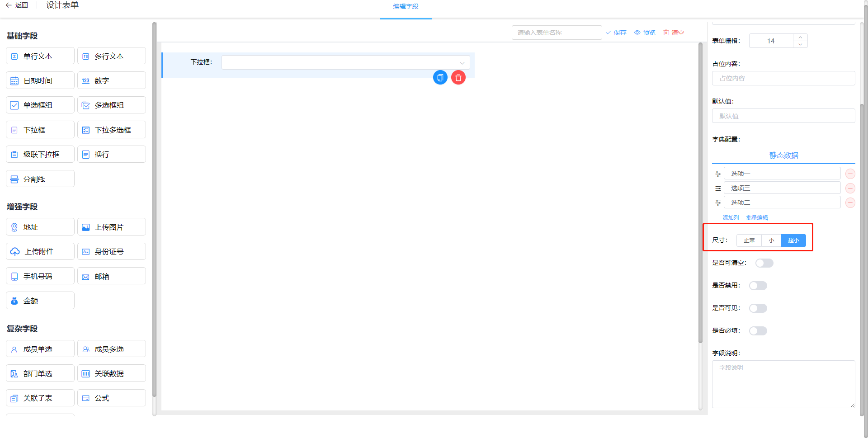The image size is (868, 438).
Task: Preview the form with 预览
Action: coord(645,33)
